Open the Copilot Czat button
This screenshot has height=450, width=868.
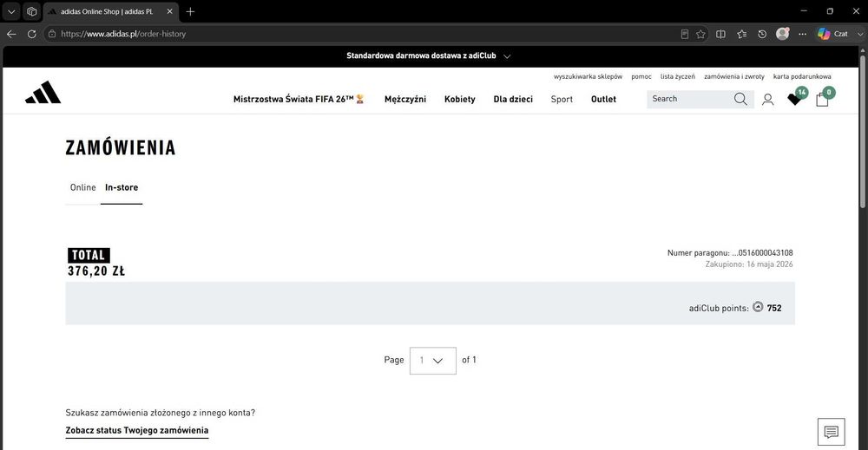833,34
